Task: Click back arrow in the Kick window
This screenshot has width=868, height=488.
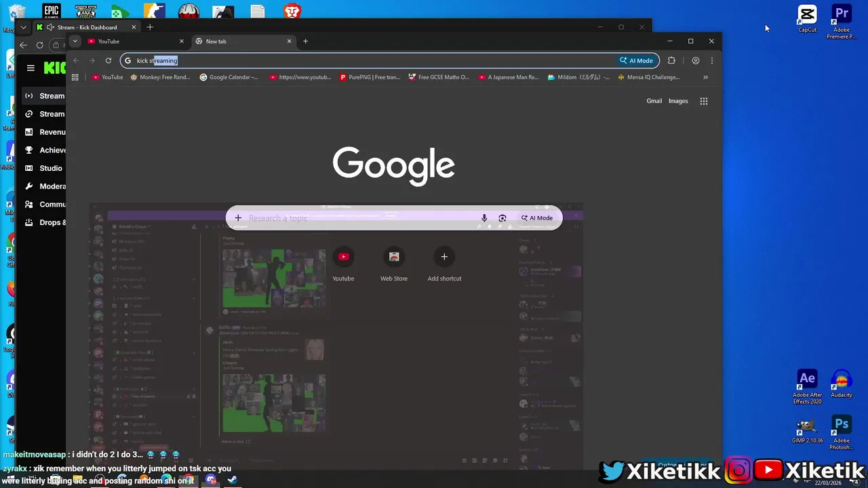Action: coord(24,45)
